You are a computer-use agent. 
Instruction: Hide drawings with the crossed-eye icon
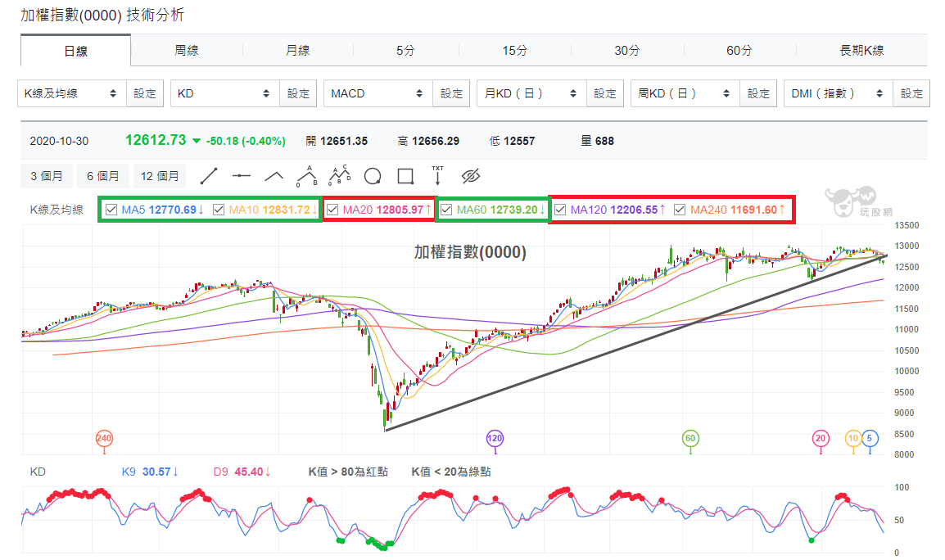470,176
